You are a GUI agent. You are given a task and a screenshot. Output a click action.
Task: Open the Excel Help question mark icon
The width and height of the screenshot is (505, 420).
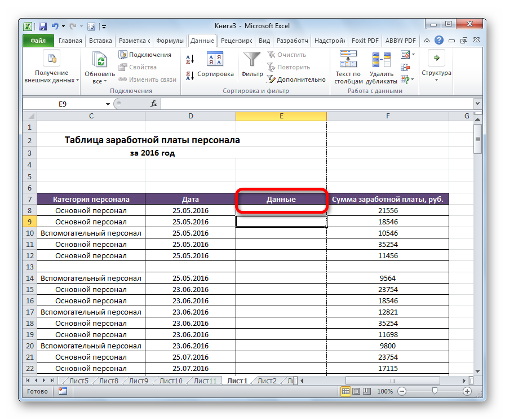439,41
